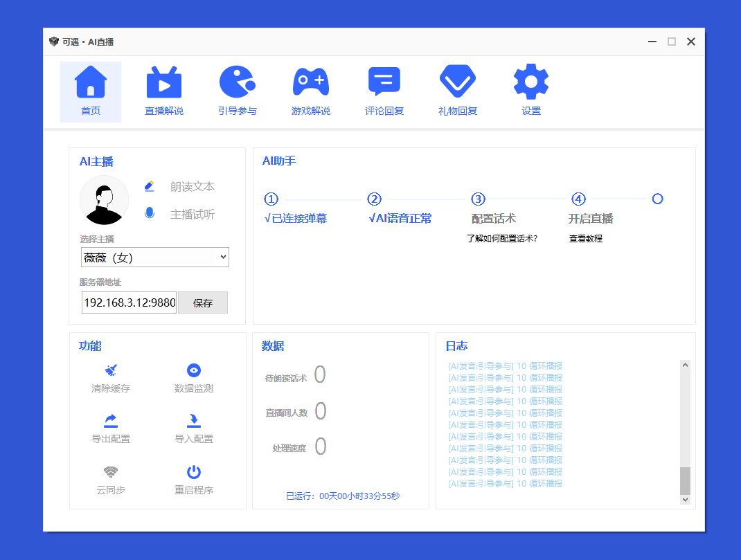Click the 主播试听 microphone icon
The image size is (741, 560).
(x=148, y=214)
